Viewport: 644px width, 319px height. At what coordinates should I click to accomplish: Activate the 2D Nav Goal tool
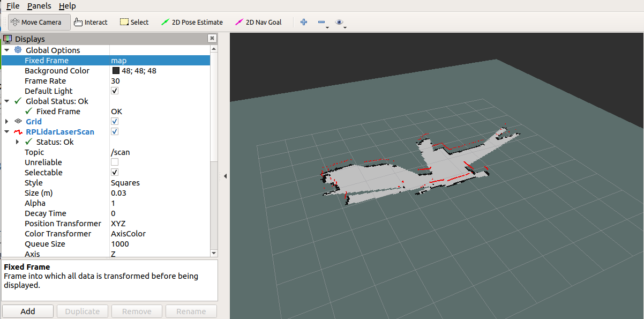click(258, 22)
